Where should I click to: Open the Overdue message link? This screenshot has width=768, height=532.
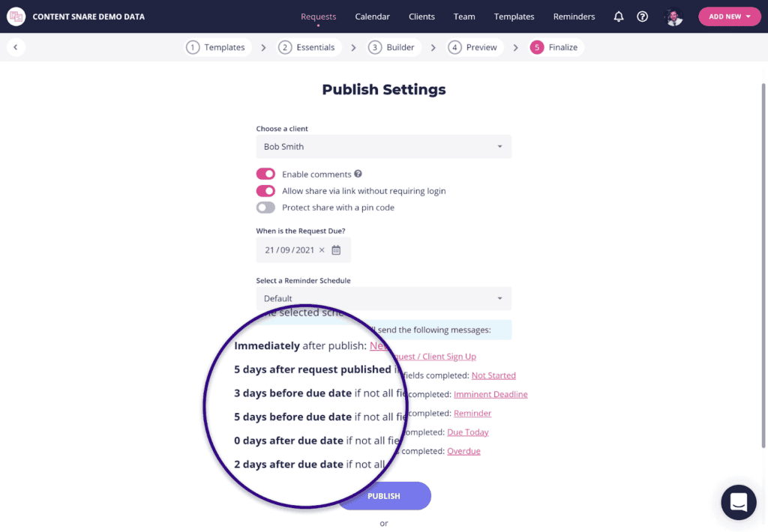(x=463, y=451)
